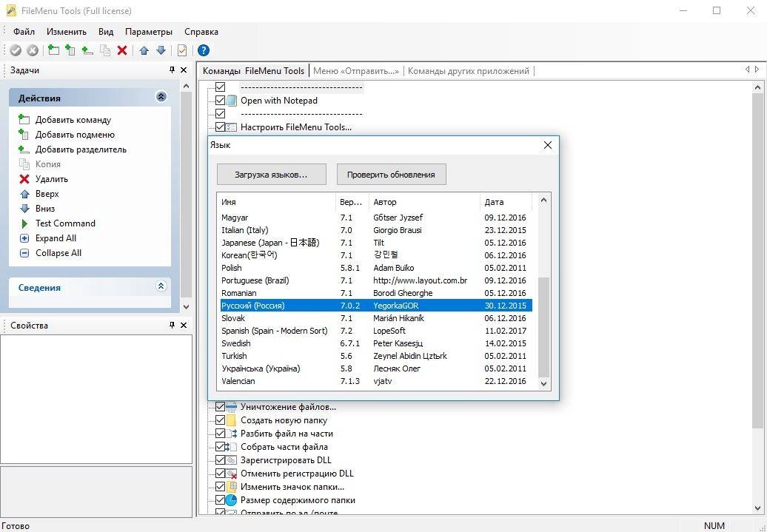Click the copy toolbar icon
Viewport: 767px width, 532px height.
[104, 50]
